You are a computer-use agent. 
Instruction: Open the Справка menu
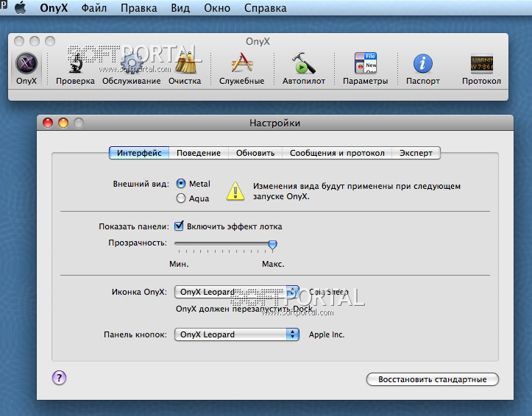pos(266,8)
